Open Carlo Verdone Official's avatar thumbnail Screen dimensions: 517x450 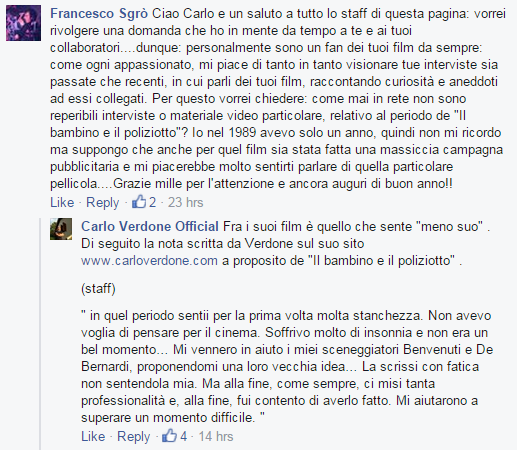[61, 229]
